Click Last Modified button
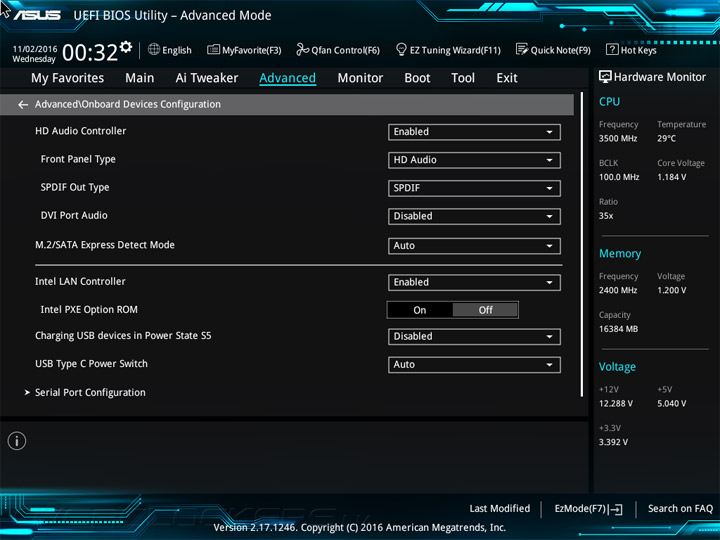 pos(500,508)
